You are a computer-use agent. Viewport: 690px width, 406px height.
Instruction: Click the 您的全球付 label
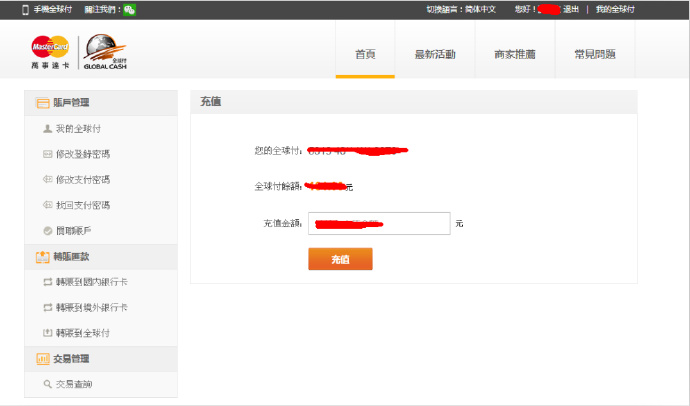[x=278, y=150]
